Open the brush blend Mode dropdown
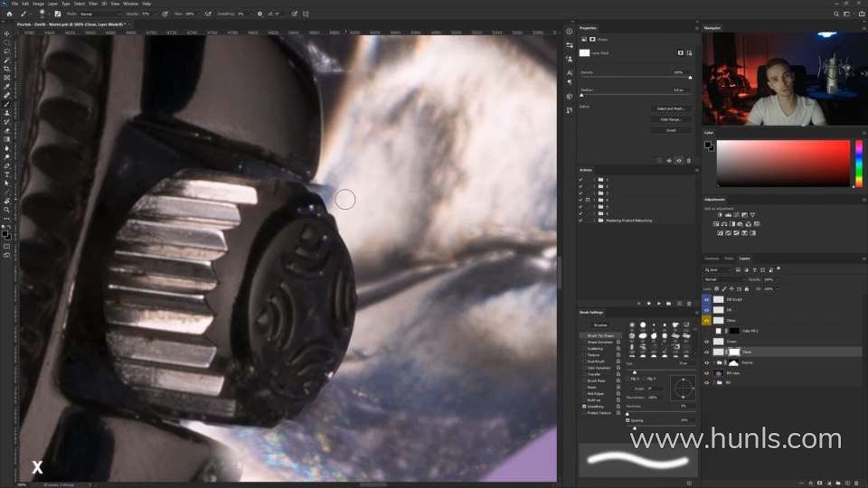 95,14
